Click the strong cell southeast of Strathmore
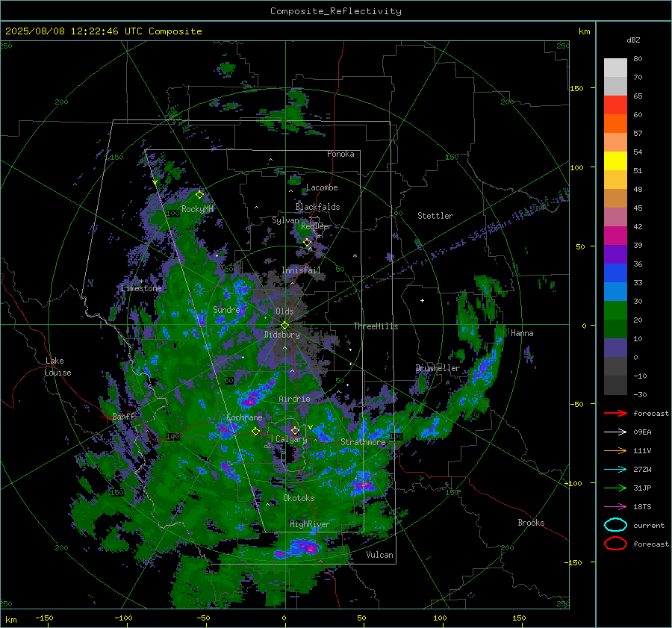Viewport: 672px width, 628px height. coord(364,485)
